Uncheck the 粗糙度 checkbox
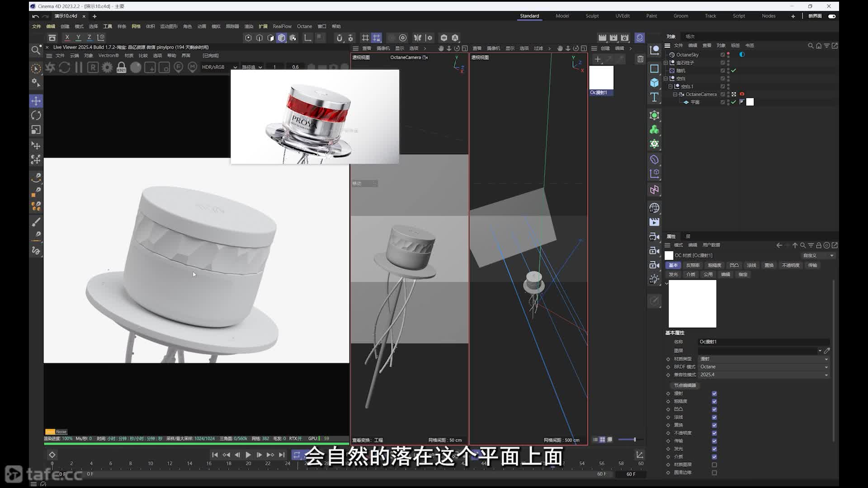 pos(714,401)
